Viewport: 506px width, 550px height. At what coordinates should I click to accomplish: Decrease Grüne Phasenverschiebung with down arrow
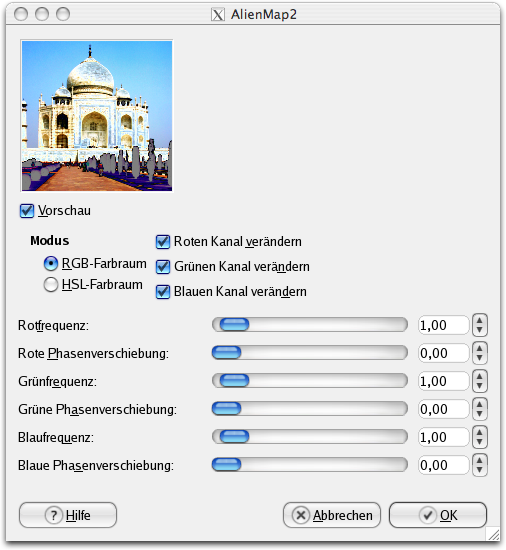click(x=480, y=414)
